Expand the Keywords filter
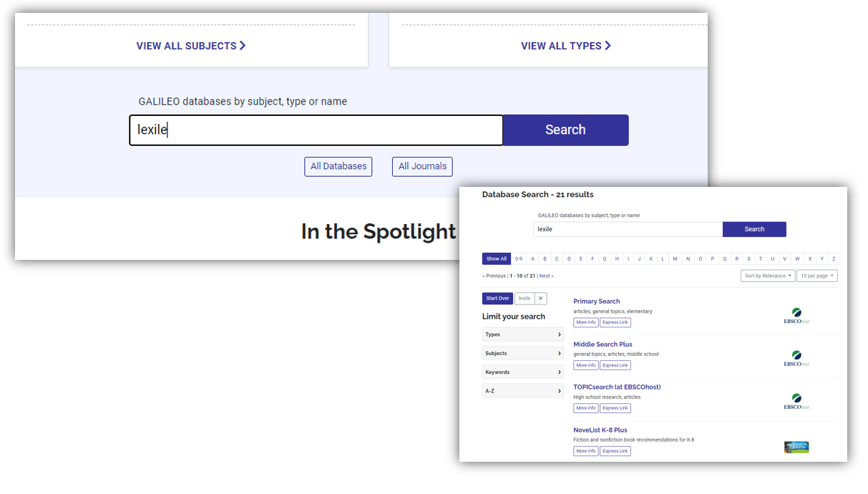 523,372
